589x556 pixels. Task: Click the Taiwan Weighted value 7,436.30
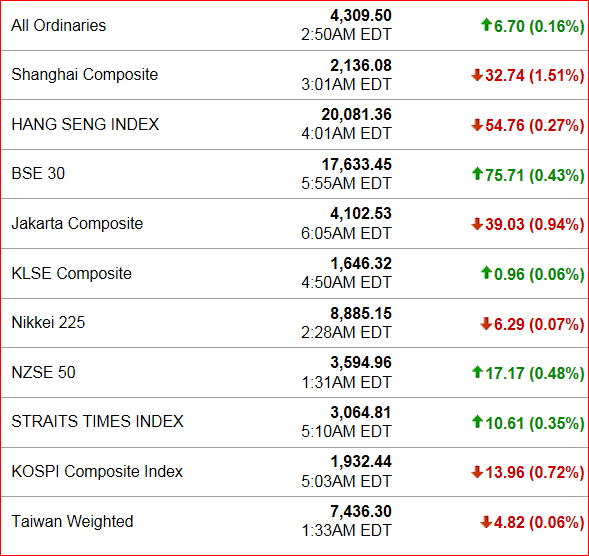coord(361,511)
